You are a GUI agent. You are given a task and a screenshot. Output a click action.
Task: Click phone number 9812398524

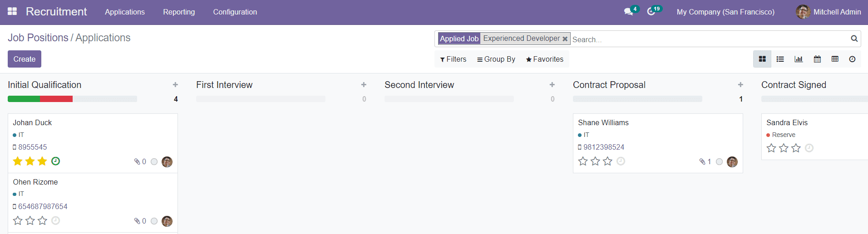click(604, 147)
